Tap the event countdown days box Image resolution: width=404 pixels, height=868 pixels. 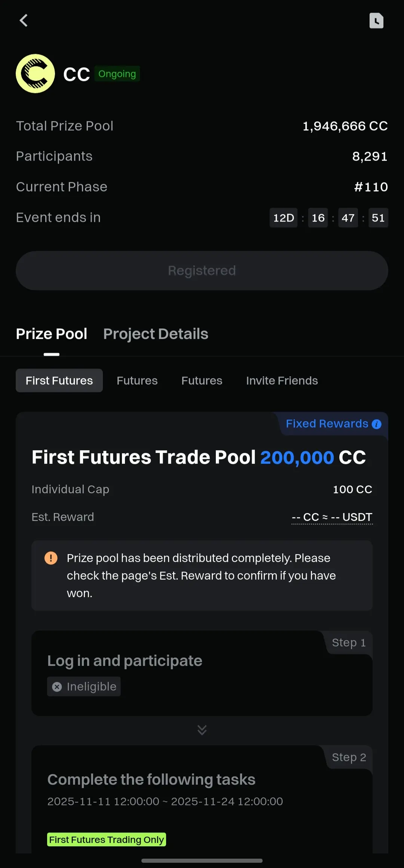[284, 218]
